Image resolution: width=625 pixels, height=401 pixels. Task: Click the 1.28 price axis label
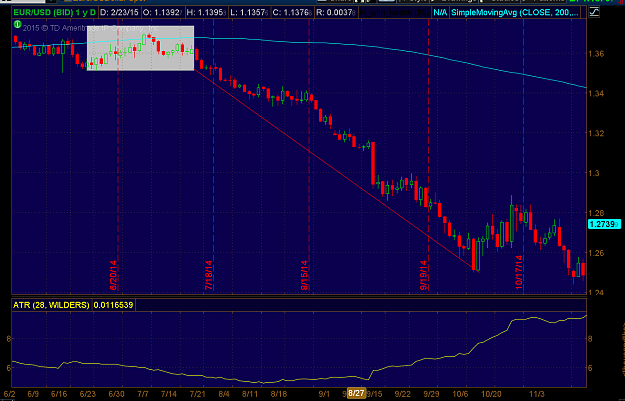click(596, 213)
